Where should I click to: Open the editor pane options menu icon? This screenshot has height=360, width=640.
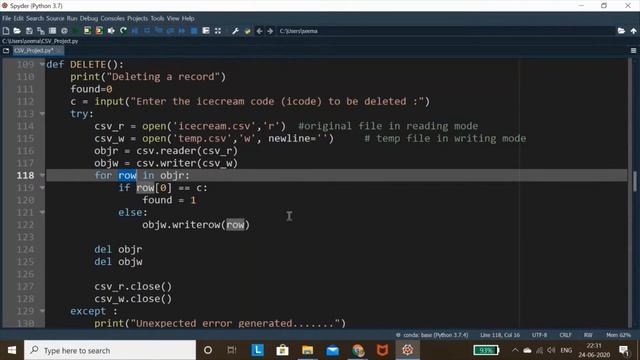[x=633, y=51]
